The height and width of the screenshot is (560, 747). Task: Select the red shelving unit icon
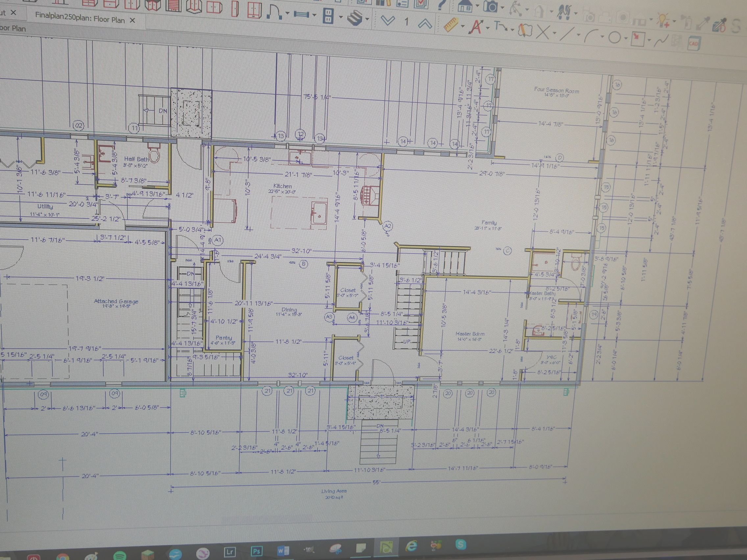click(x=174, y=5)
